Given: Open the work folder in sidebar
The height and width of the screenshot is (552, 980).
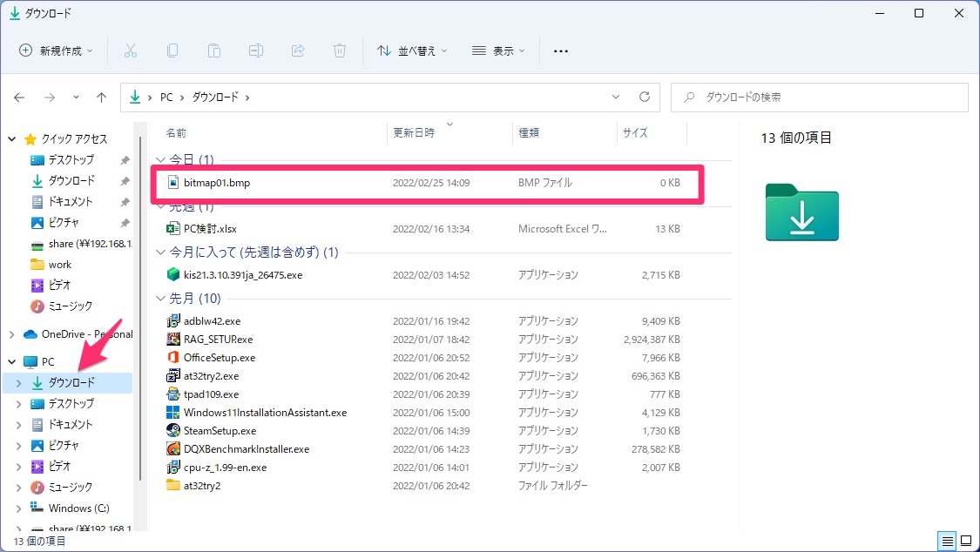Looking at the screenshot, I should pyautogui.click(x=60, y=265).
